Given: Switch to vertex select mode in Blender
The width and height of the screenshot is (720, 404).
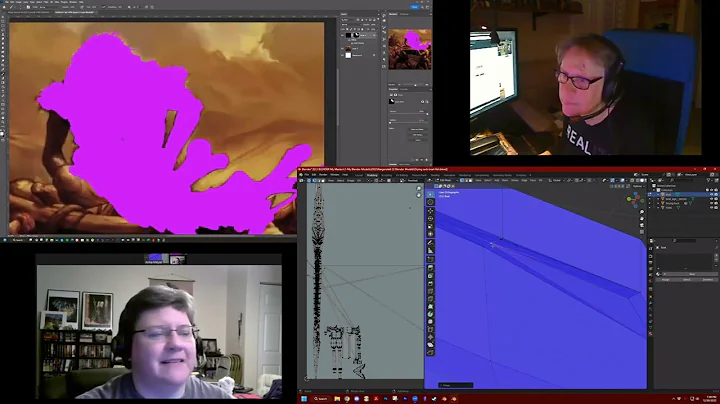Looking at the screenshot, I should [462, 180].
